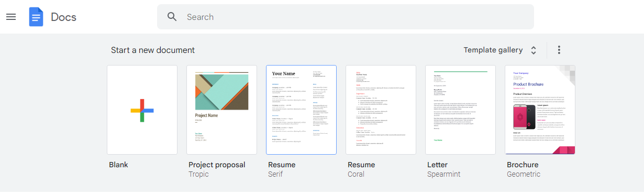Open the main hamburger menu
Image resolution: width=644 pixels, height=194 pixels.
[x=11, y=17]
